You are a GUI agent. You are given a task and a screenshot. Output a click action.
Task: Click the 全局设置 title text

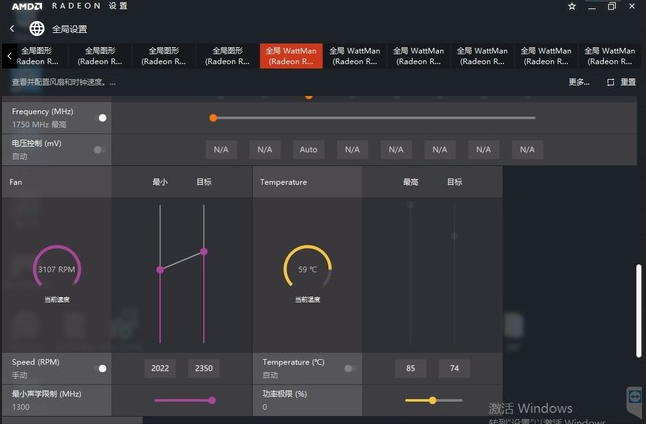point(70,29)
